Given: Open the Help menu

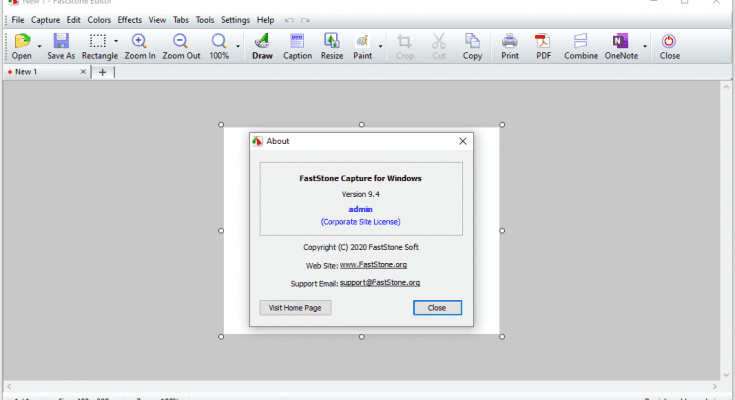Looking at the screenshot, I should 265,20.
